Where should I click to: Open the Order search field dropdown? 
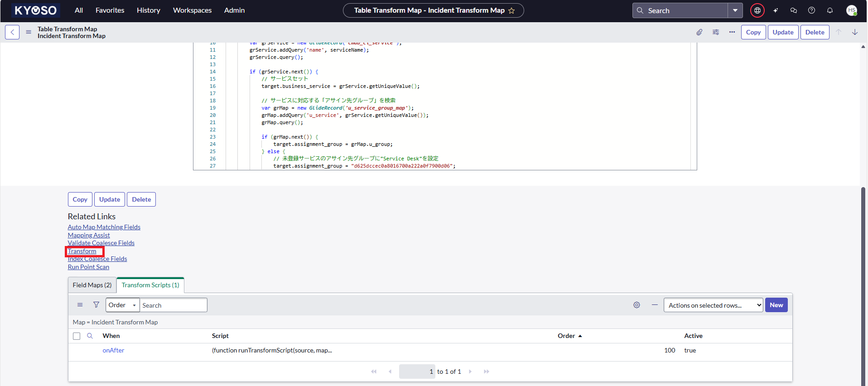pyautogui.click(x=122, y=305)
